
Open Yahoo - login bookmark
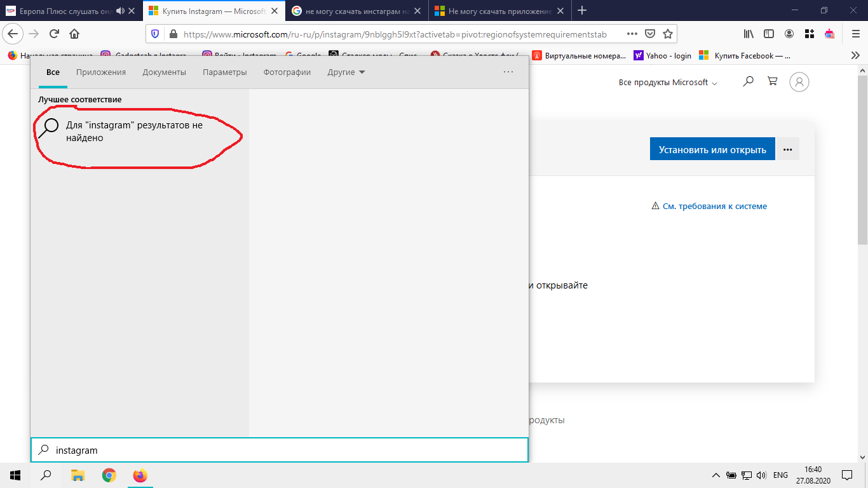click(662, 56)
